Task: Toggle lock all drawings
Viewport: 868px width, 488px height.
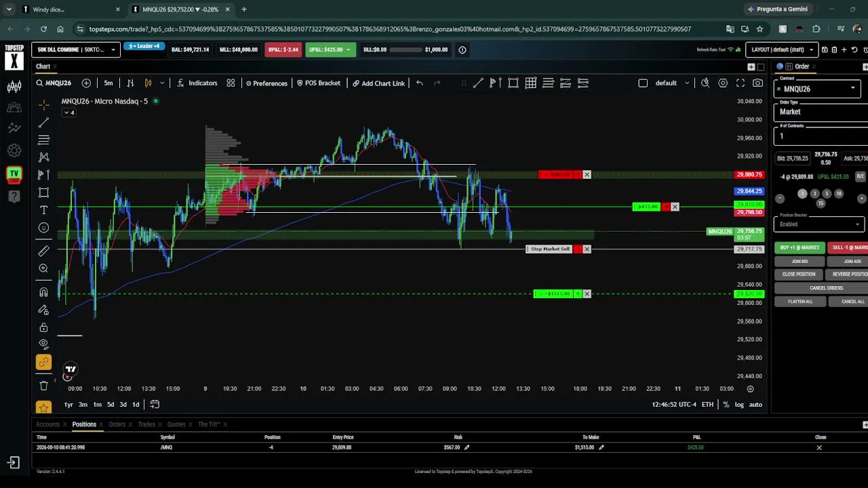Action: pos(43,327)
